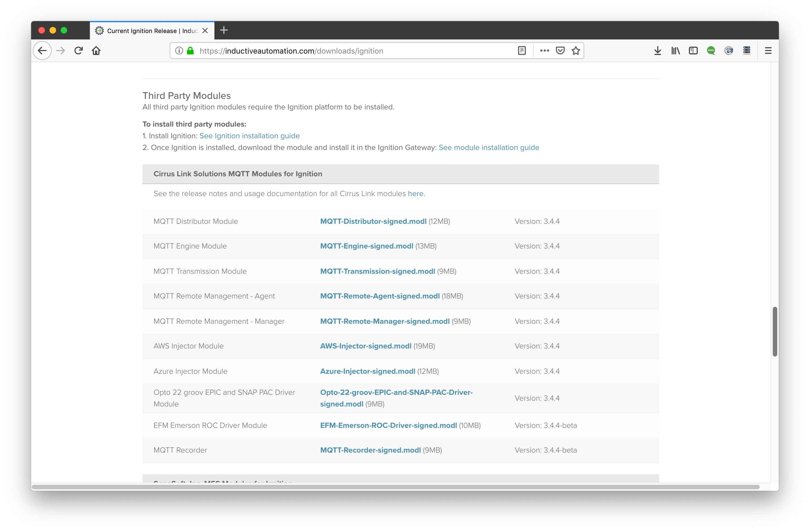The width and height of the screenshot is (810, 532).
Task: Go to the browser home page
Action: tap(96, 51)
